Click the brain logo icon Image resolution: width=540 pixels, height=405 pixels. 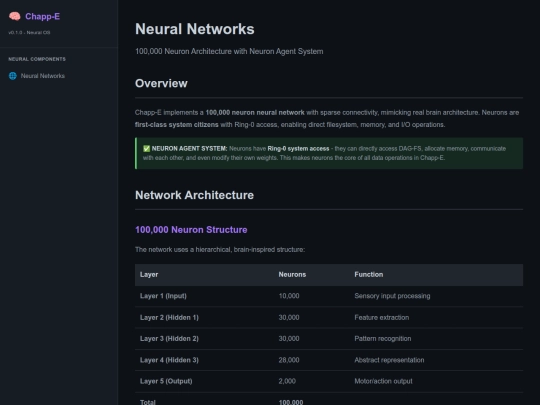click(x=14, y=16)
